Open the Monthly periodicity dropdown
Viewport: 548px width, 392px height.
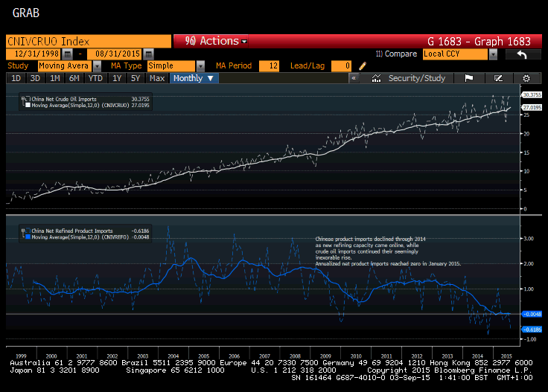[x=194, y=78]
